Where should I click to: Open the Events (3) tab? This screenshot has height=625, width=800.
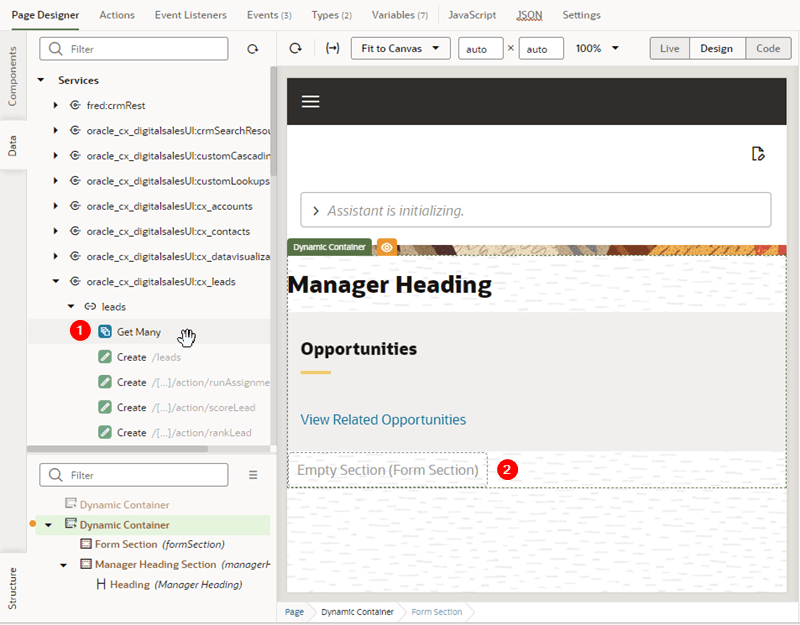click(x=269, y=15)
